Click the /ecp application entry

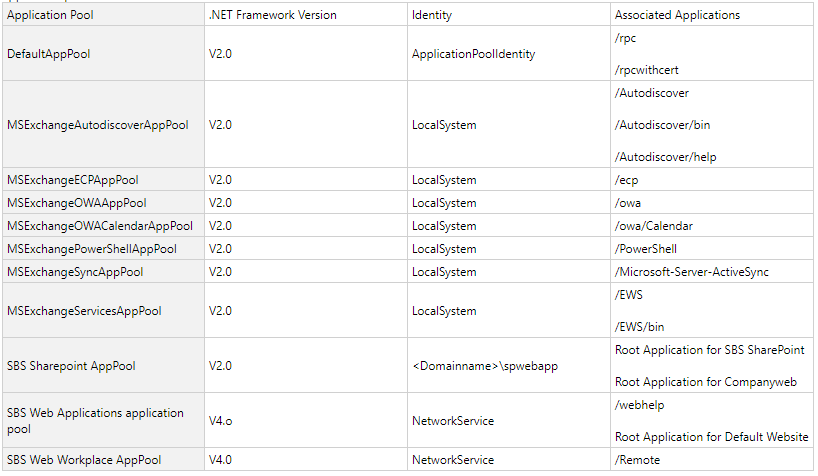[627, 180]
